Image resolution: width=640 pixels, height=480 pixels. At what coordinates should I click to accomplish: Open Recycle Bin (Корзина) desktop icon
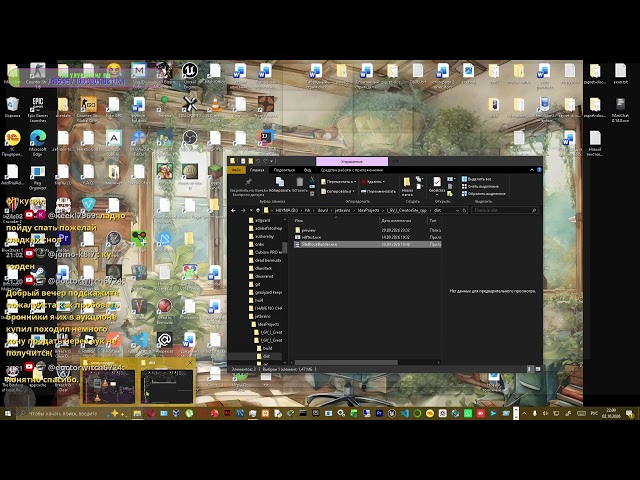[12, 108]
